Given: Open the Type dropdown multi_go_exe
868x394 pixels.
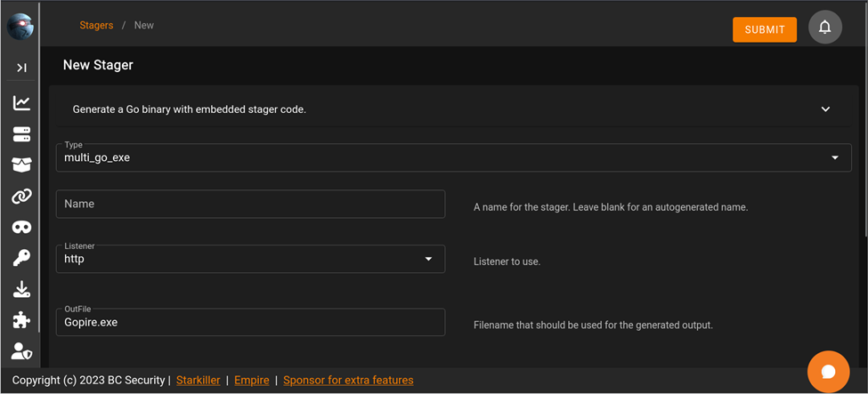Looking at the screenshot, I should pyautogui.click(x=453, y=157).
